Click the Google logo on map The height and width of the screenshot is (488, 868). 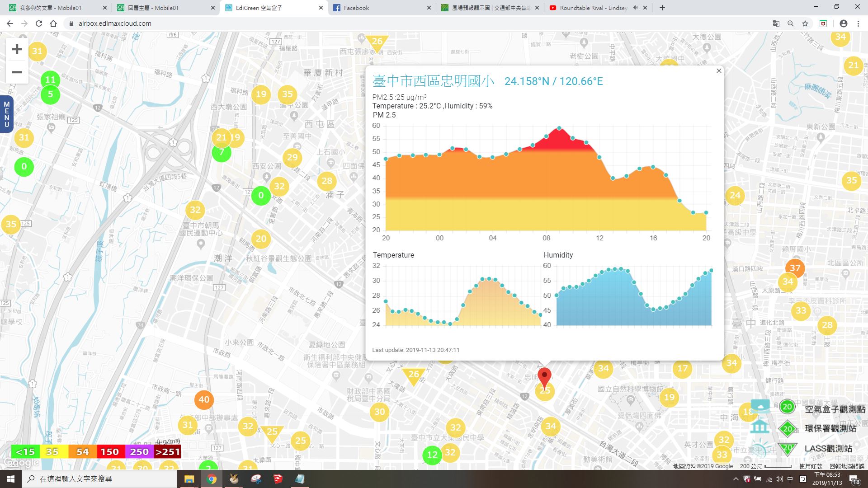tap(22, 463)
